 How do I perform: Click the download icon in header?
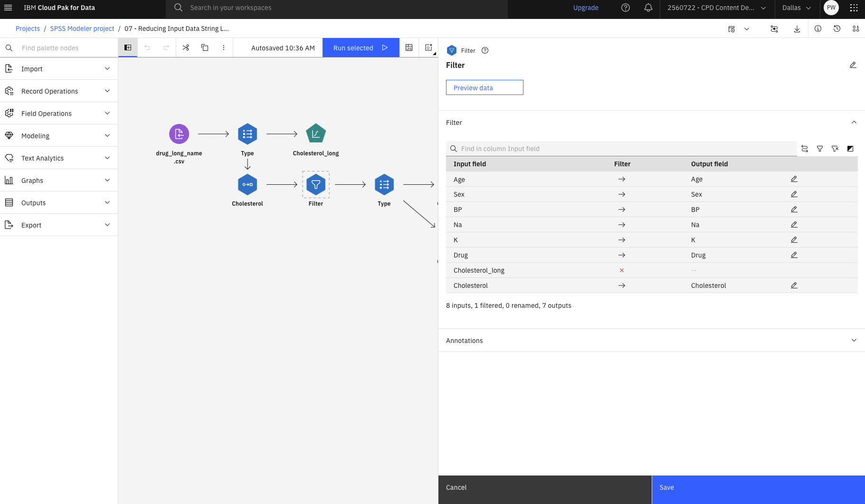point(797,29)
